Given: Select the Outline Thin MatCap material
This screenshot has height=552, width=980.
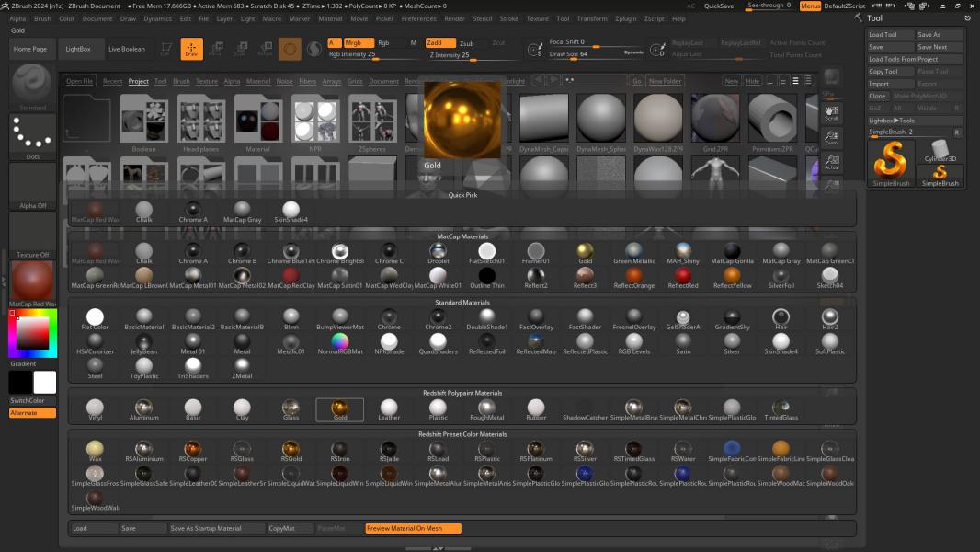Looking at the screenshot, I should point(487,278).
